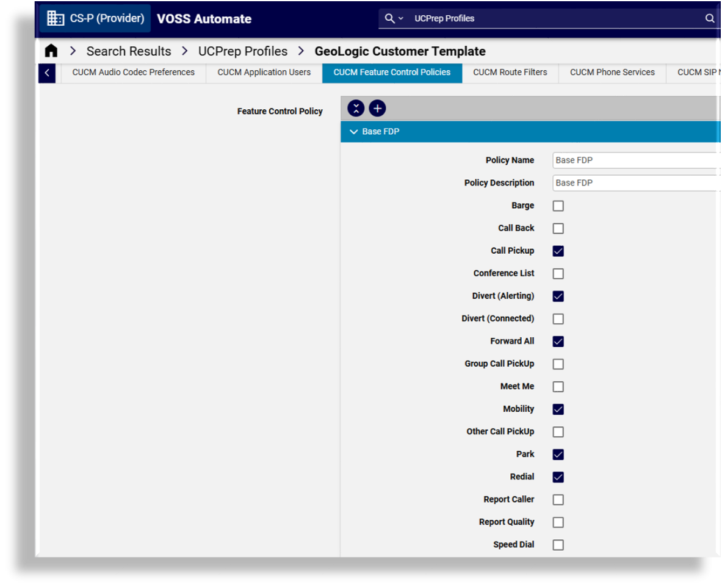Disable the Forward All checkbox

(558, 342)
